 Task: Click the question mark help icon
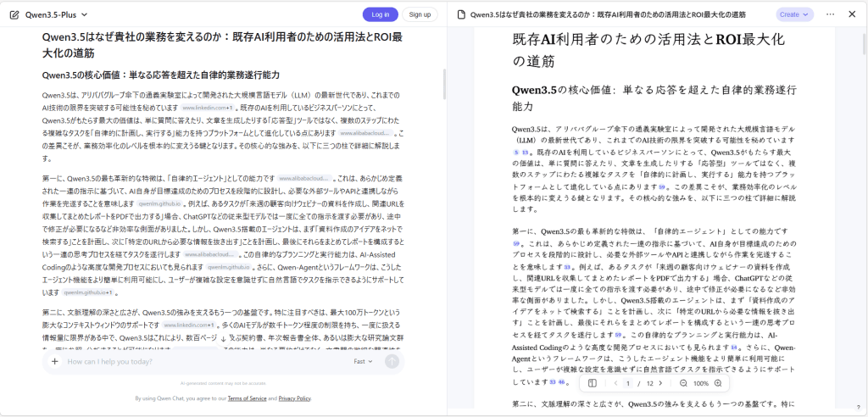click(x=858, y=408)
